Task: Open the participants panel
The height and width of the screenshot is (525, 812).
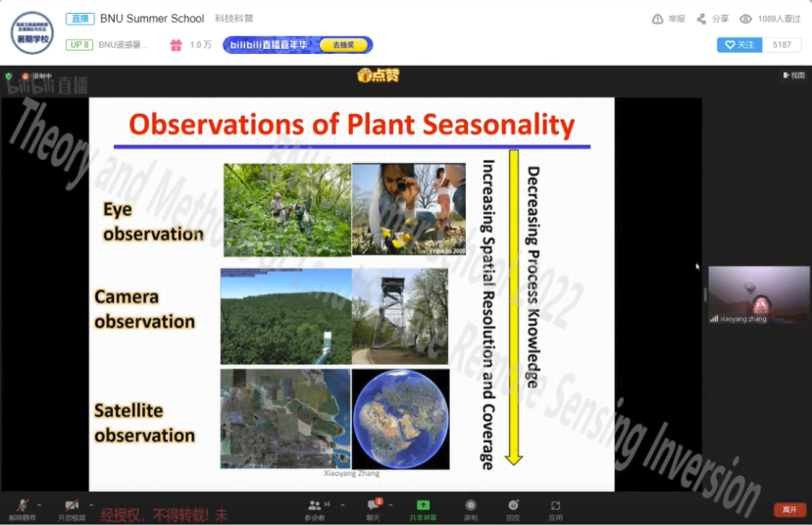Action: point(315,506)
